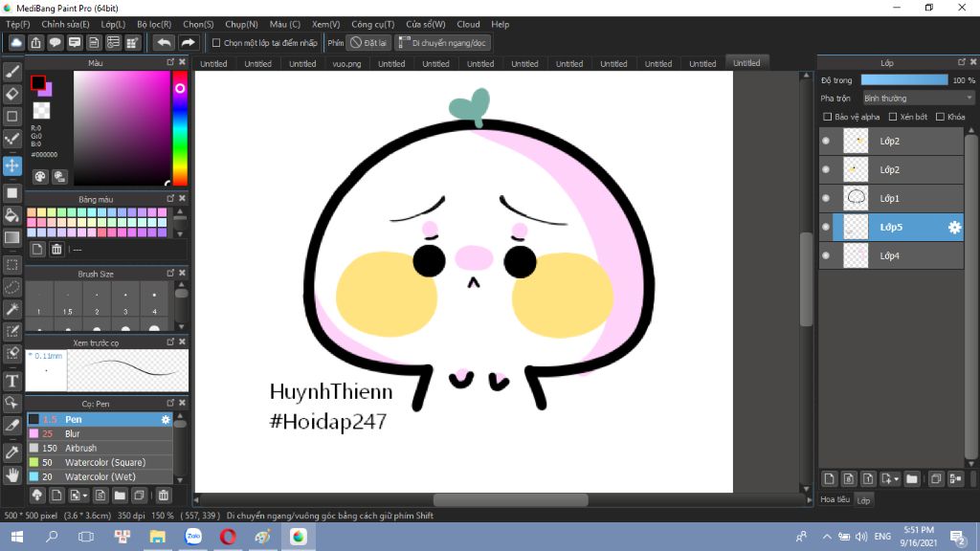Select the Watercolor (Square) brush

tap(100, 462)
